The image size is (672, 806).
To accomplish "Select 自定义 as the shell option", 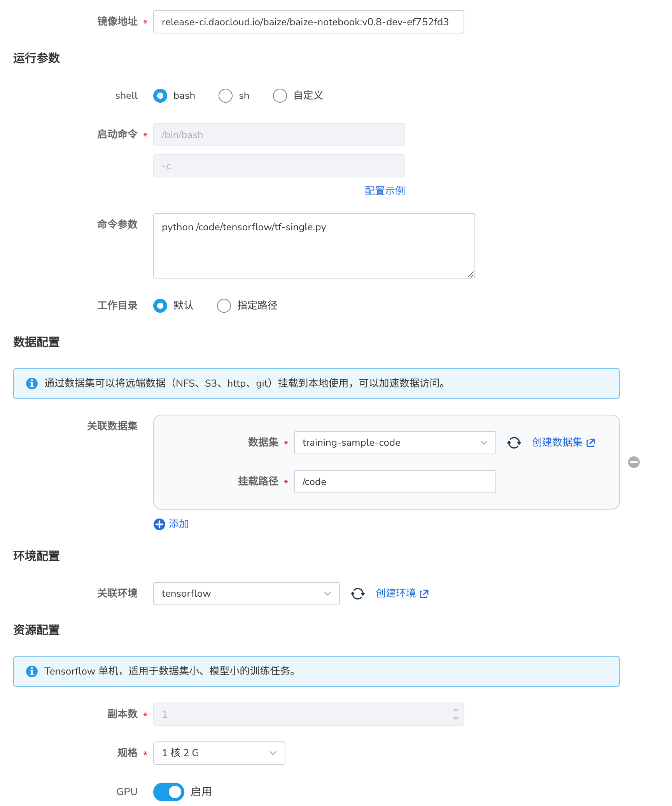I will coord(280,96).
